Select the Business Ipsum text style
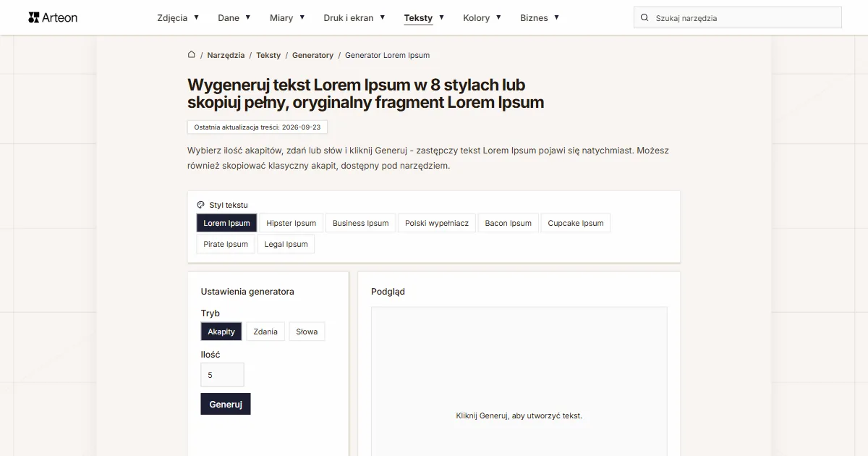This screenshot has height=456, width=868. tap(360, 223)
